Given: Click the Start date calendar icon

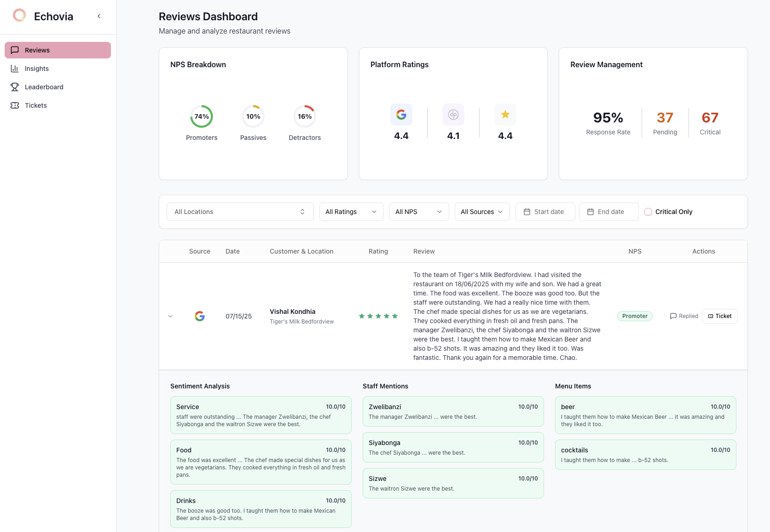Looking at the screenshot, I should pyautogui.click(x=527, y=212).
